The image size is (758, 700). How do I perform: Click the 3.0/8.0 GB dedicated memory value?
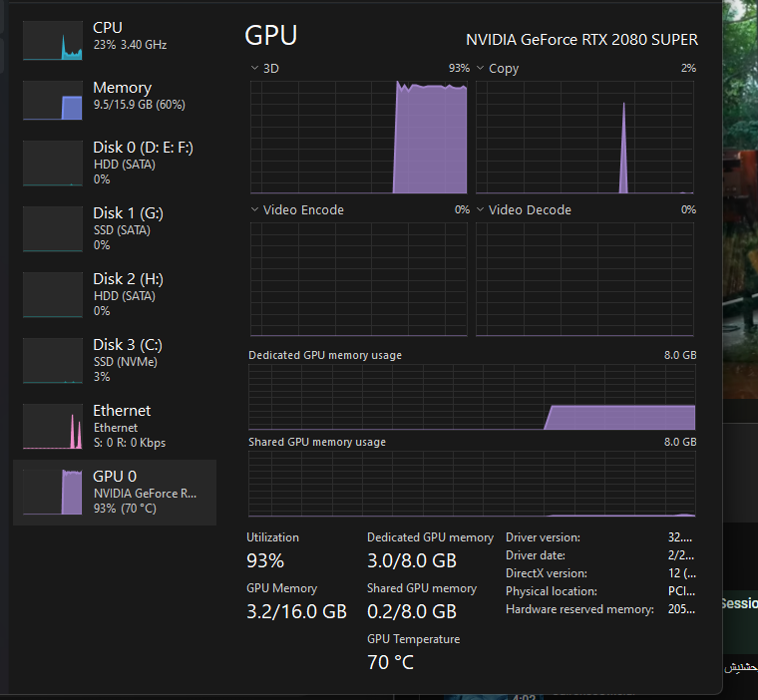point(412,560)
